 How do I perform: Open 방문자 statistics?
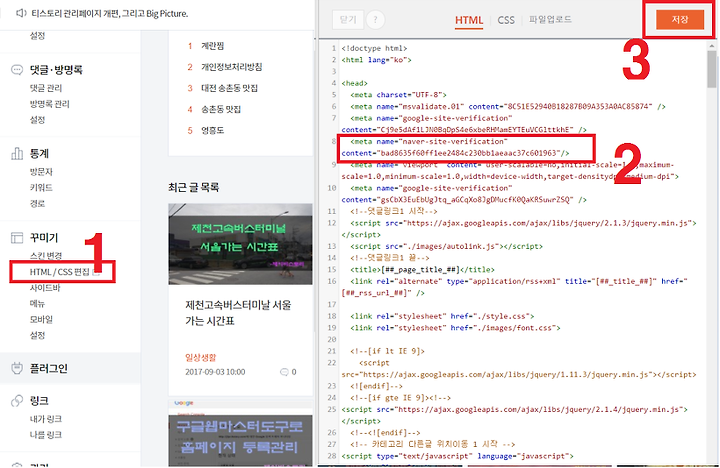[41, 172]
